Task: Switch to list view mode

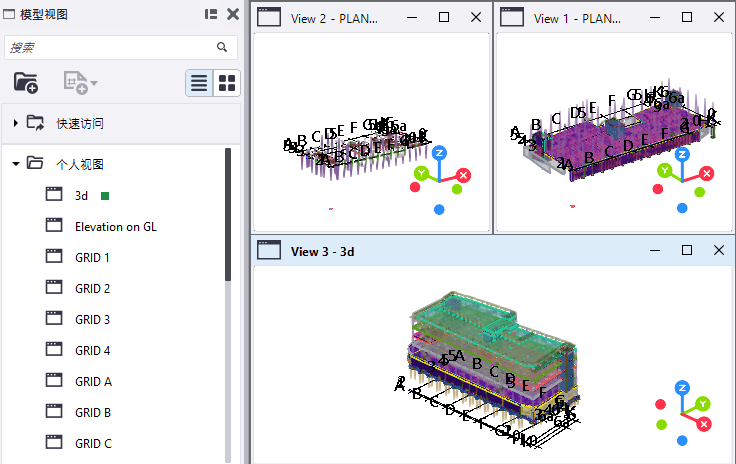Action: click(199, 83)
